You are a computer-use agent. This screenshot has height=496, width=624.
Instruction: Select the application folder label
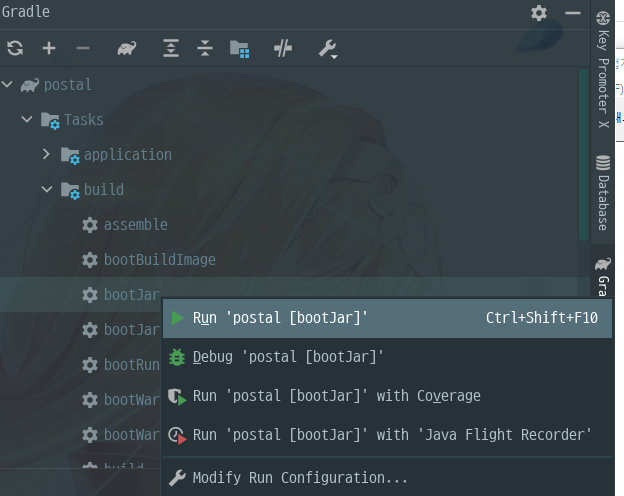(x=128, y=155)
